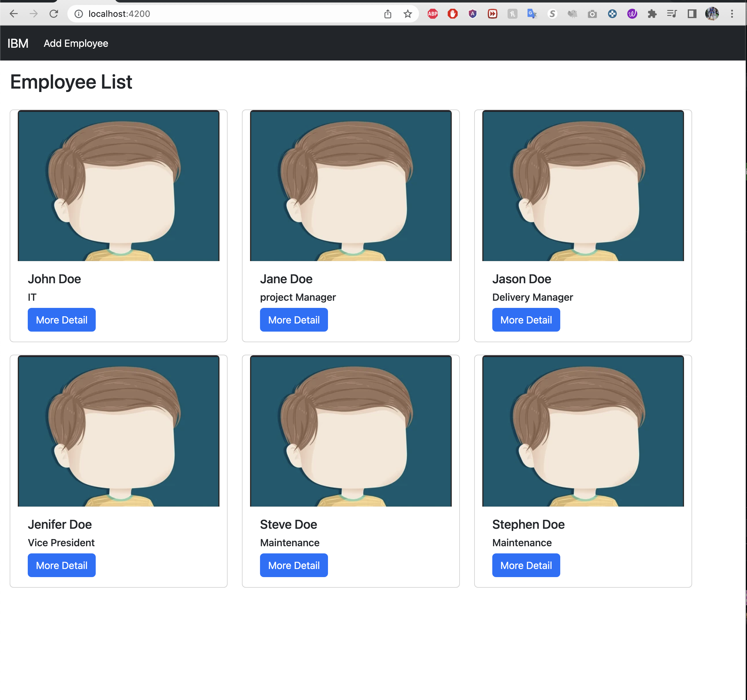747x700 pixels.
Task: View More Detail for Jane Doe
Action: point(294,320)
